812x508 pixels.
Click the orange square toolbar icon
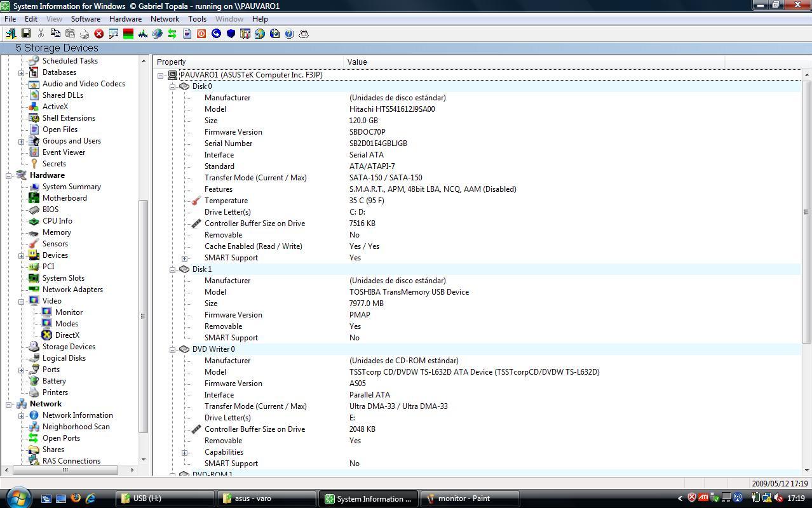[x=201, y=33]
